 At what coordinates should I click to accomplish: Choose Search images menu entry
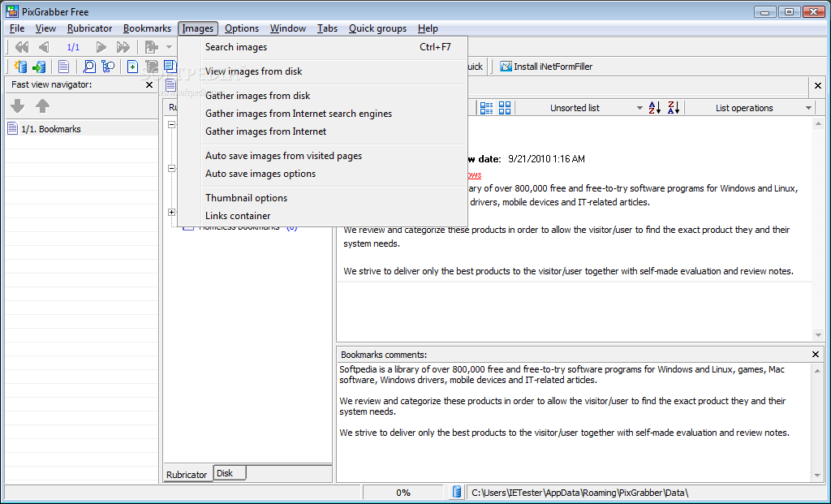323,47
